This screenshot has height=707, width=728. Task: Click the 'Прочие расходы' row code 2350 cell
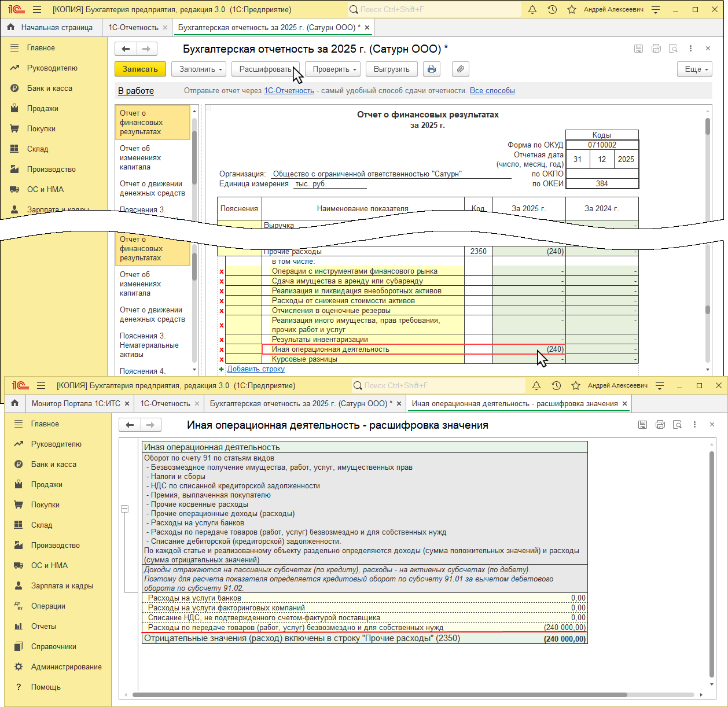[479, 252]
